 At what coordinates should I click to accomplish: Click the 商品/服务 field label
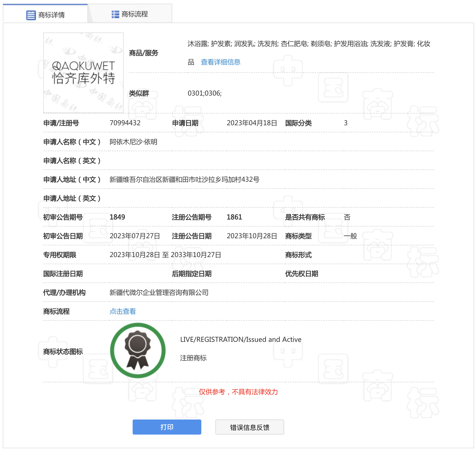(x=143, y=53)
